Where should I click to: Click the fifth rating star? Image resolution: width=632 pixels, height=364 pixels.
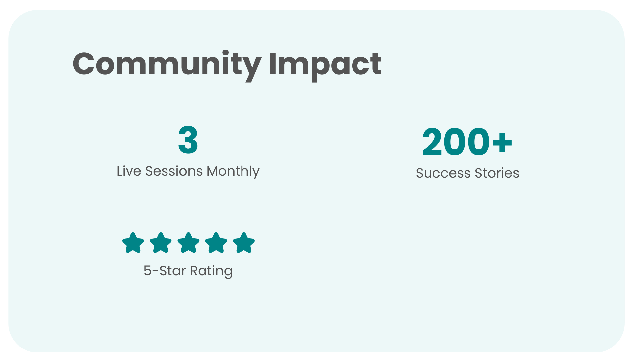click(x=244, y=243)
